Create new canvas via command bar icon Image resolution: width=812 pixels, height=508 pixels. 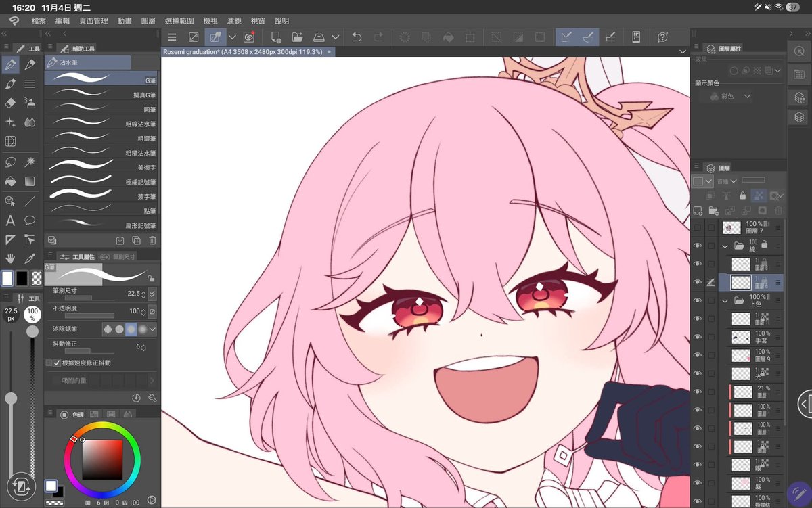coord(276,37)
